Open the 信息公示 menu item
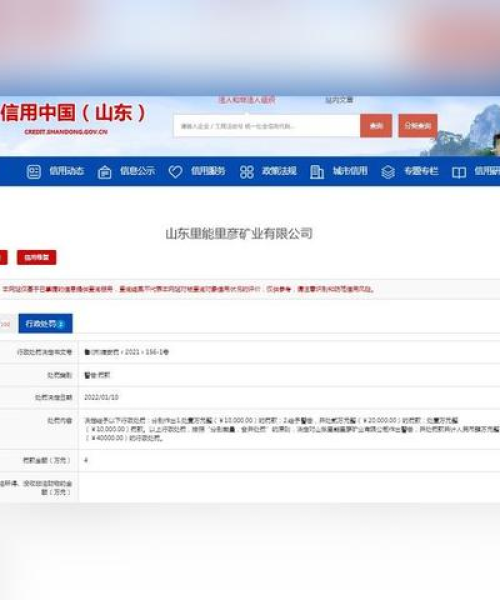Viewport: 500px width, 600px height. 138,171
